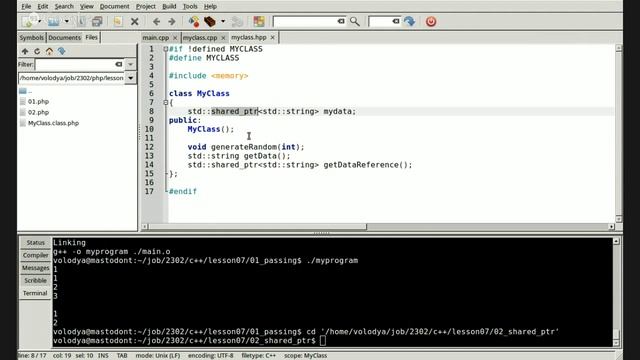640x360 pixels.
Task: Collapse the class body fold on line 7
Action: [x=165, y=102]
